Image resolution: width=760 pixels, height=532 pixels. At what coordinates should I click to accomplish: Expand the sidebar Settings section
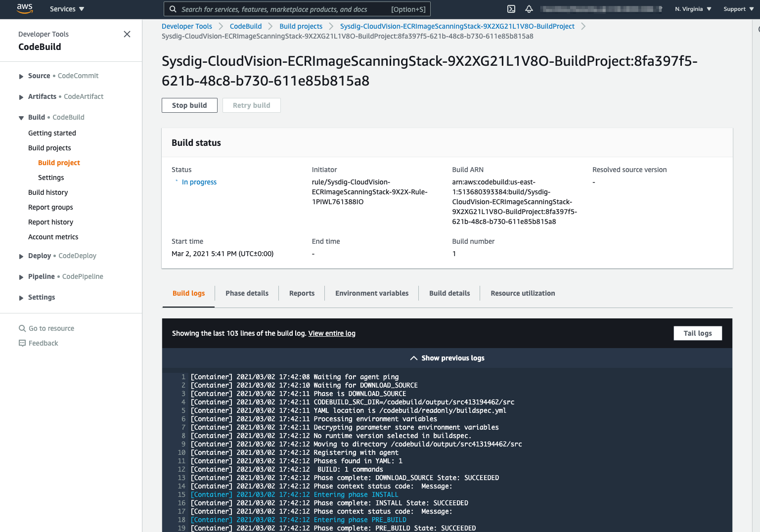(x=21, y=298)
